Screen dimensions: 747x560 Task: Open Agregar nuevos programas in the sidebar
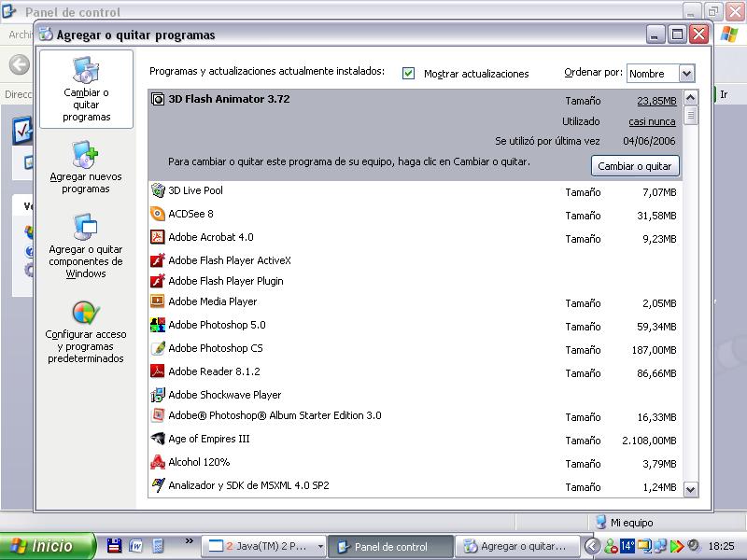click(x=86, y=153)
